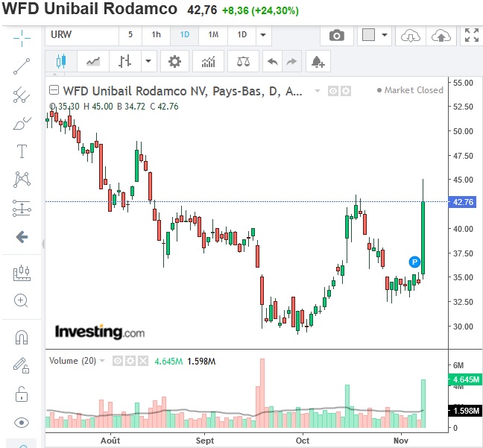Redo the last action
Viewport: 483px width, 448px height.
tap(291, 61)
